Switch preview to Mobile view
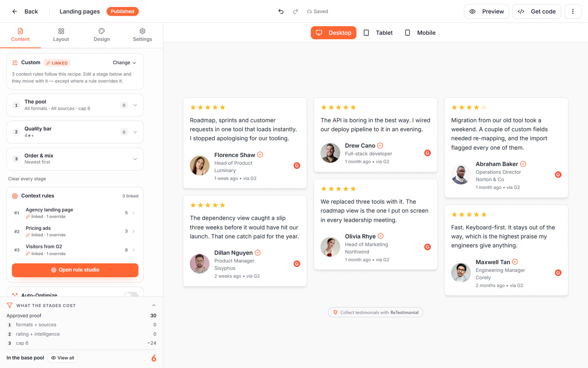This screenshot has width=588, height=368. (420, 33)
